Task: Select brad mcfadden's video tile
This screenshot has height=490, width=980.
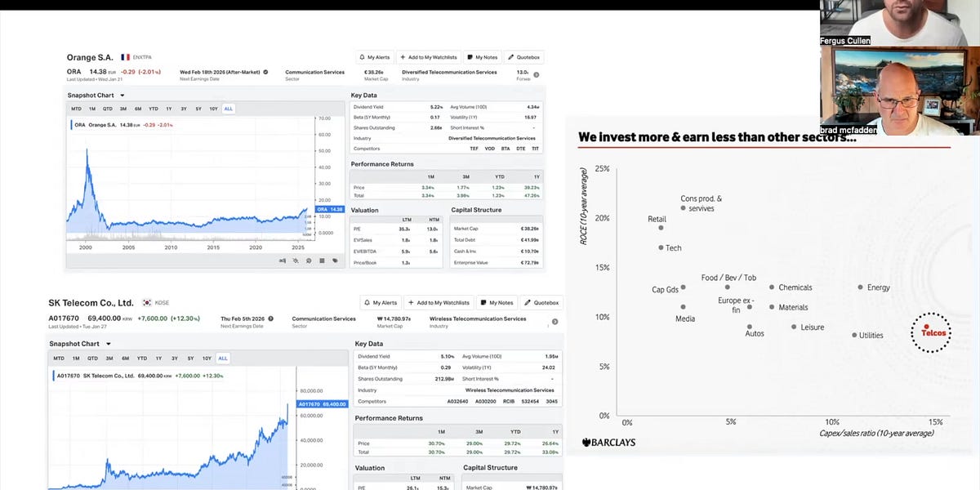Action: click(x=899, y=90)
